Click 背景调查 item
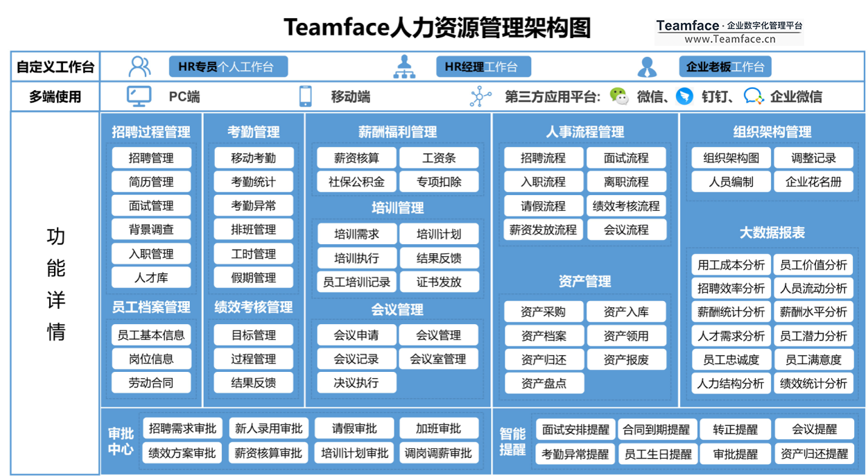 (151, 230)
